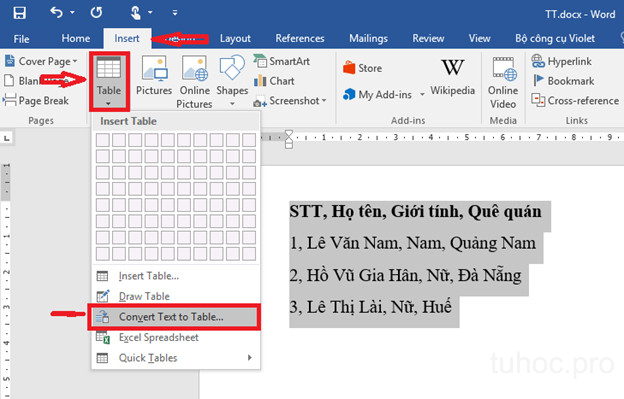Open the Quick Tables submenu

click(x=176, y=358)
